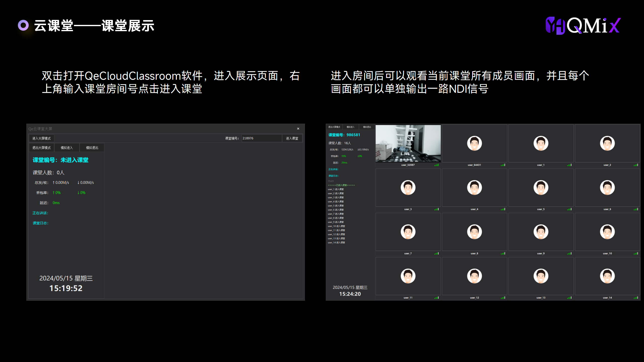Click the 模拟进入 button in the right window
This screenshot has height=362, width=644.
coord(350,127)
